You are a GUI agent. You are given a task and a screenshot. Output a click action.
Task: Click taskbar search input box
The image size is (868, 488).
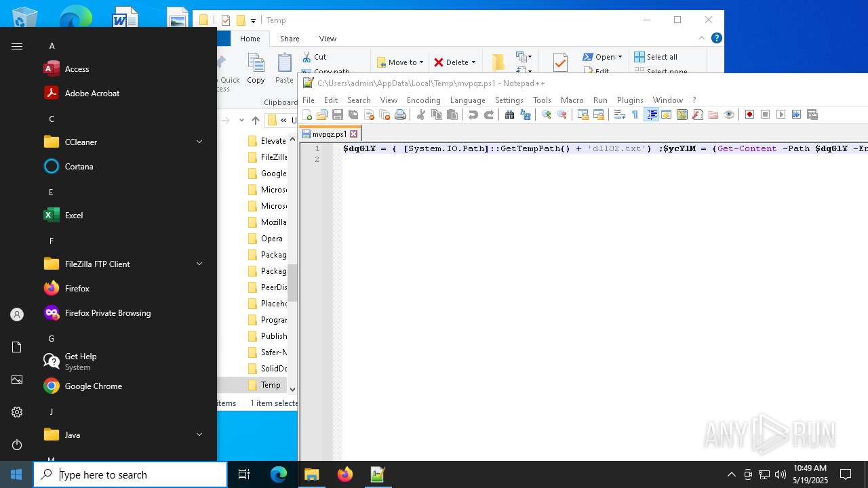click(130, 474)
